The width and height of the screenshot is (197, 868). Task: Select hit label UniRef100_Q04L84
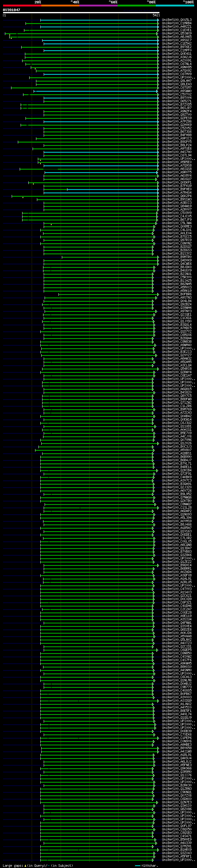[176, 301]
